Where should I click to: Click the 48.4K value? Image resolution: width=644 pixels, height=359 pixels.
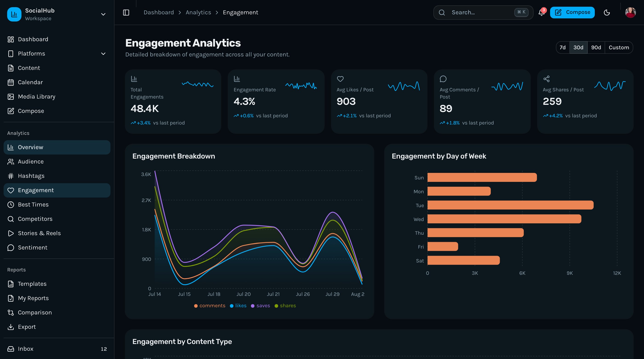pyautogui.click(x=144, y=109)
